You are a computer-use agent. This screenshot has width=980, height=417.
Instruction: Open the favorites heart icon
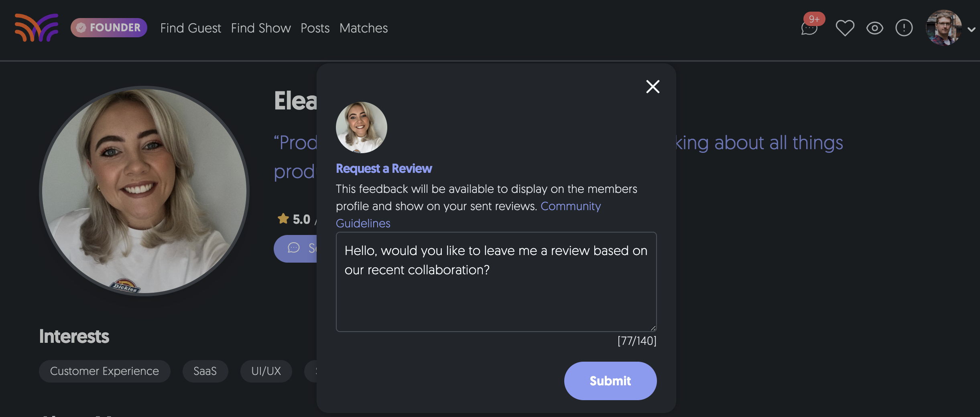coord(845,28)
